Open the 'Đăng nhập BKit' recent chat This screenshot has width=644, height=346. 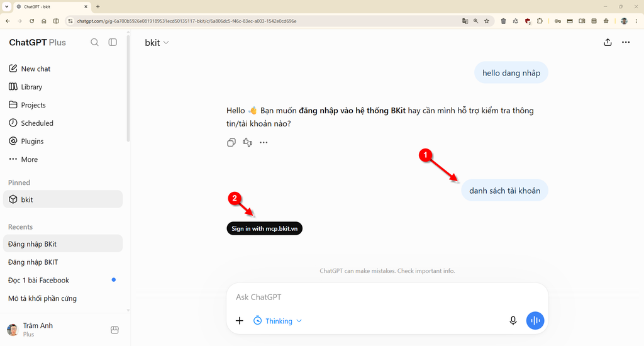coord(63,243)
